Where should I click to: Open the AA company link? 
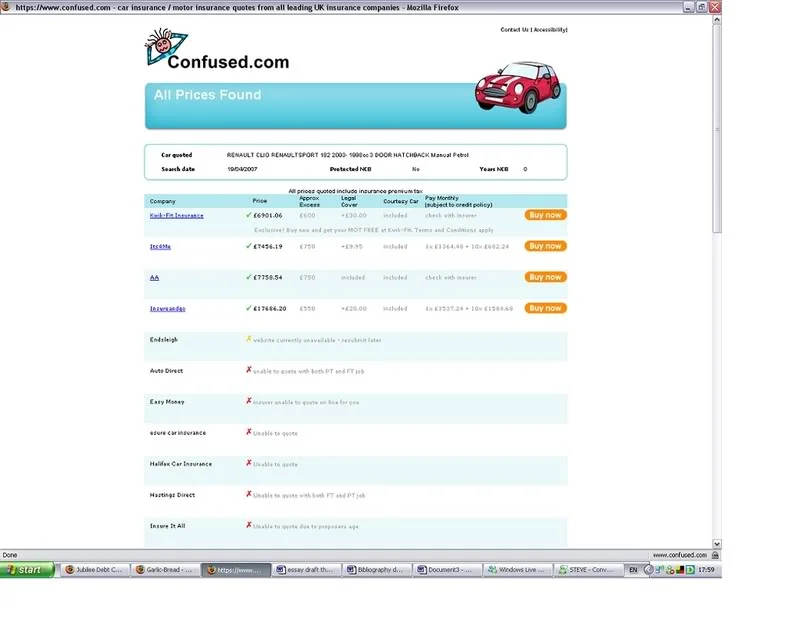click(155, 278)
